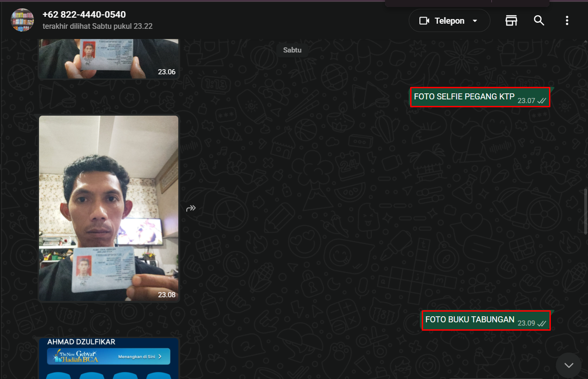
Task: Open the chat options three-dot menu
Action: (567, 20)
